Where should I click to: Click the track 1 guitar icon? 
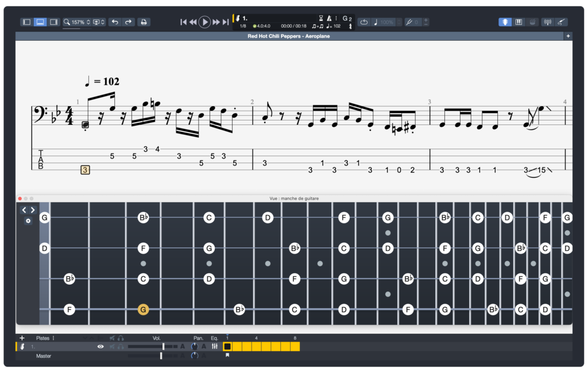point(22,347)
